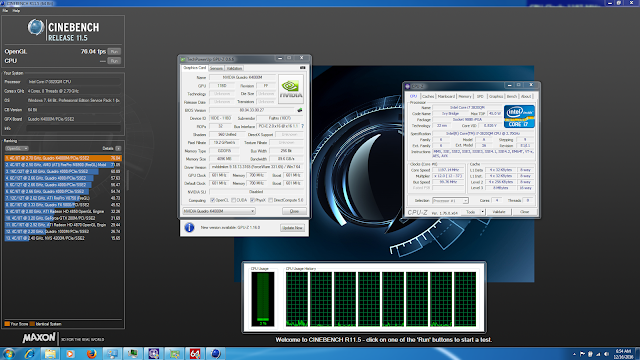Run the OpenGL benchmark in Cinebench

tap(114, 52)
